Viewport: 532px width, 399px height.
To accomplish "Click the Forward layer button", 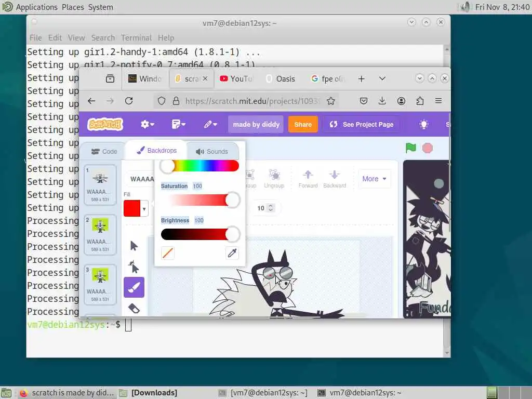I will point(308,179).
